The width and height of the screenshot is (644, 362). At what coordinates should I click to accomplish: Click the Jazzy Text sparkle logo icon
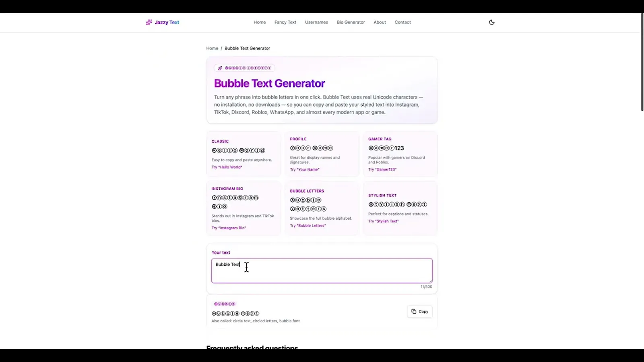tap(149, 22)
